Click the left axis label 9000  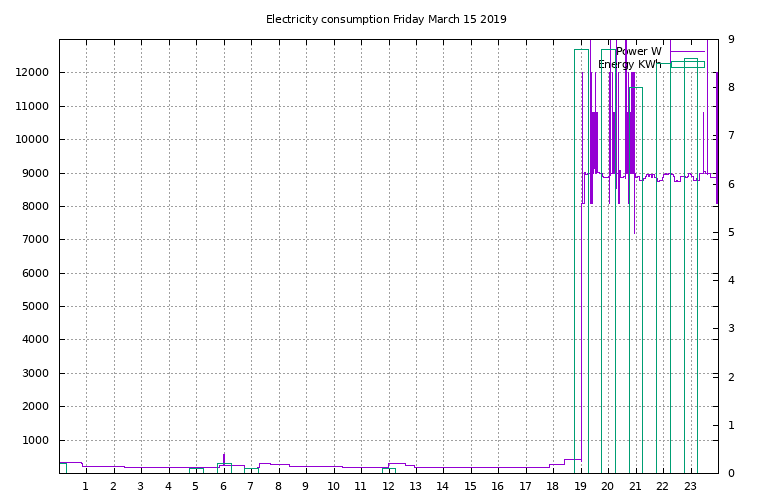coord(35,173)
